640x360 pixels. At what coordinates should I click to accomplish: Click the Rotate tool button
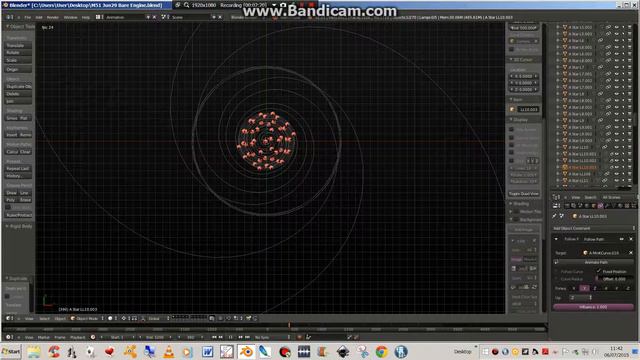(18, 53)
